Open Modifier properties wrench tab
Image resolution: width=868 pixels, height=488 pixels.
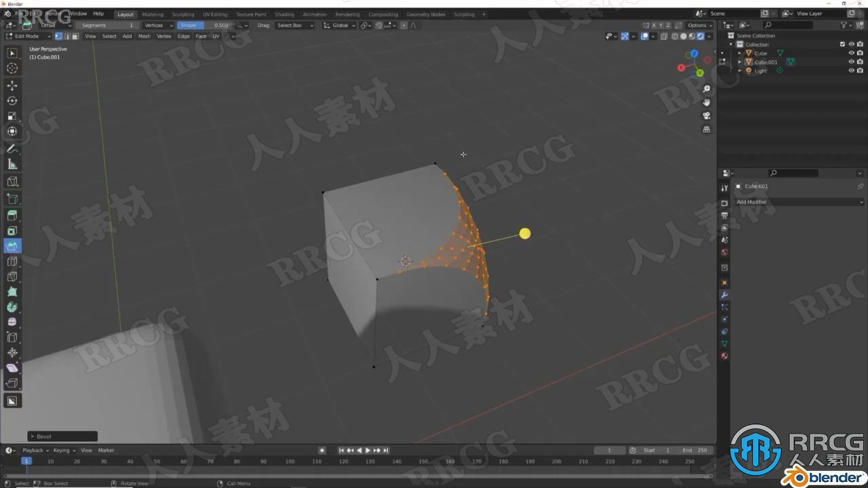tap(724, 296)
